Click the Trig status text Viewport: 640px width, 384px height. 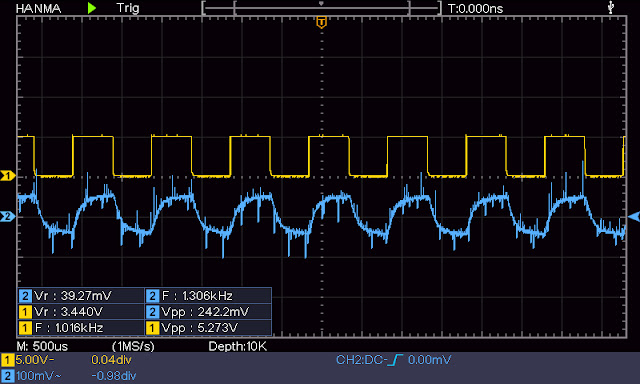128,8
